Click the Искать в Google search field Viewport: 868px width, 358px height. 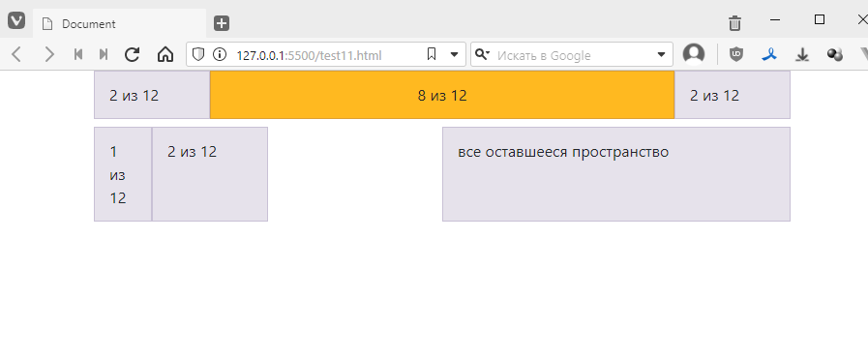click(575, 55)
